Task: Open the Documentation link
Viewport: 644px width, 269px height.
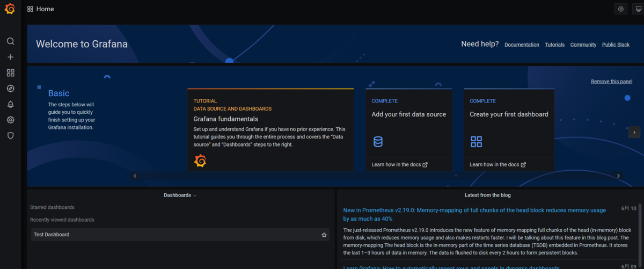Action: (x=522, y=45)
